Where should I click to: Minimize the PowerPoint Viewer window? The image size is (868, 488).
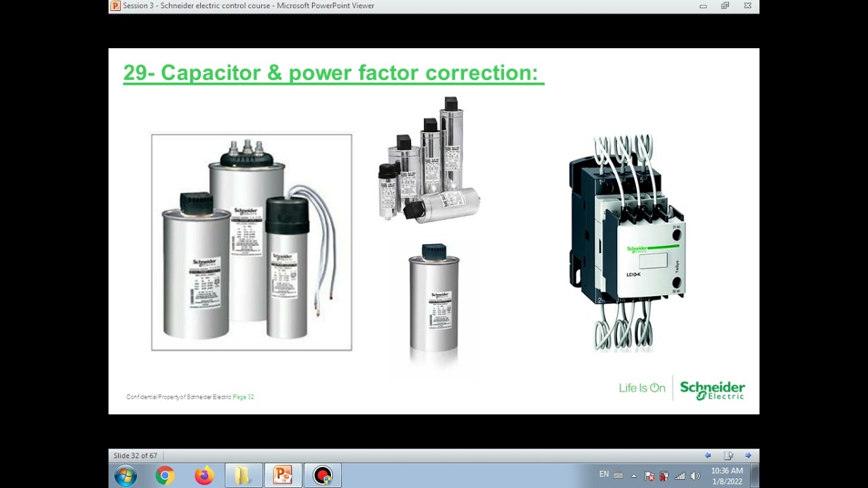coord(703,6)
